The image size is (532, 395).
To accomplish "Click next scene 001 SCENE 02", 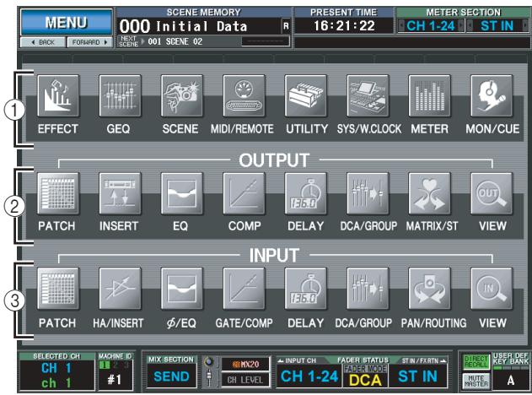I will [x=175, y=41].
